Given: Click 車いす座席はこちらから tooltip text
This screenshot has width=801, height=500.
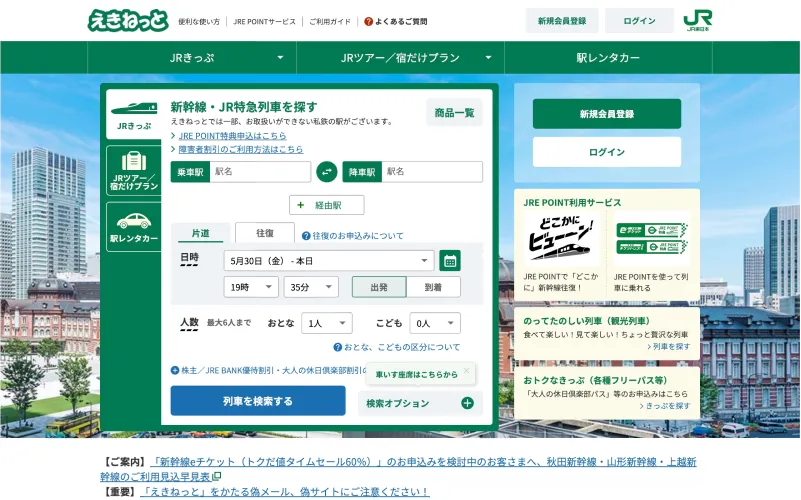Looking at the screenshot, I should [x=416, y=375].
